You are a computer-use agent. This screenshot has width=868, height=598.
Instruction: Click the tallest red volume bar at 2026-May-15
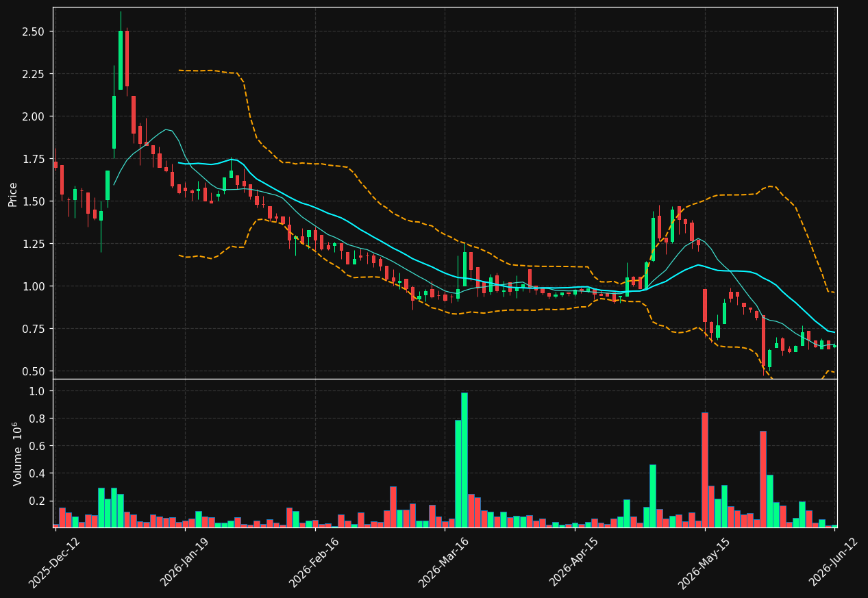coord(705,470)
